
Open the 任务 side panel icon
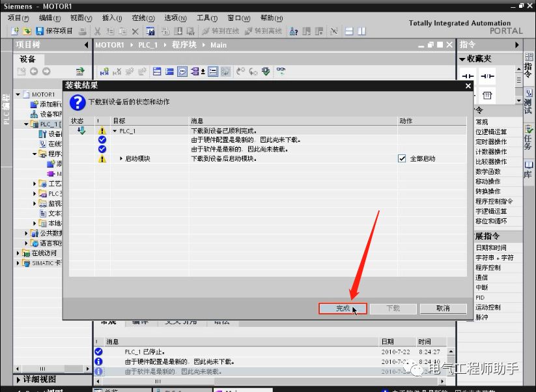coord(528,136)
